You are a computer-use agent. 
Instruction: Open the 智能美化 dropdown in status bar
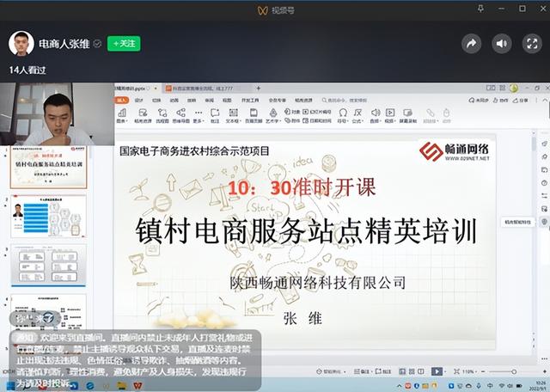tap(331, 371)
